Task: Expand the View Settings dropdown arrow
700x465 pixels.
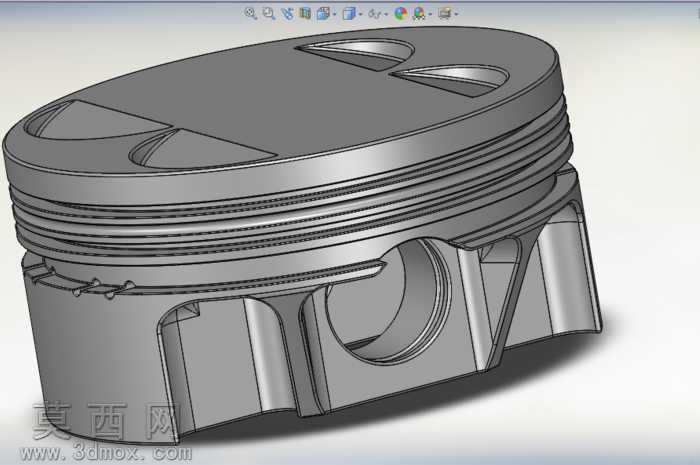Action: pos(456,14)
